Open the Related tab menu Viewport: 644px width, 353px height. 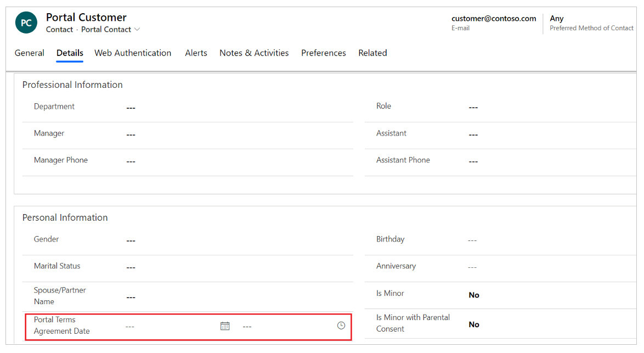372,53
